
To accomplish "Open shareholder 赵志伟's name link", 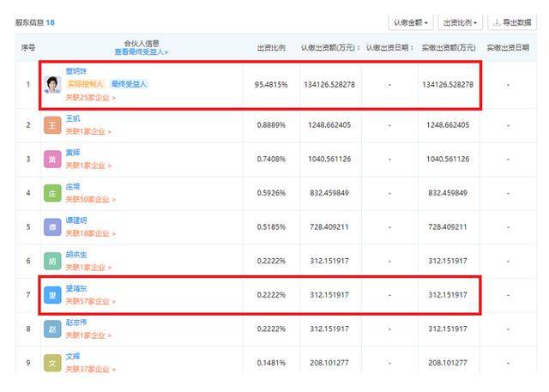I will tap(76, 322).
